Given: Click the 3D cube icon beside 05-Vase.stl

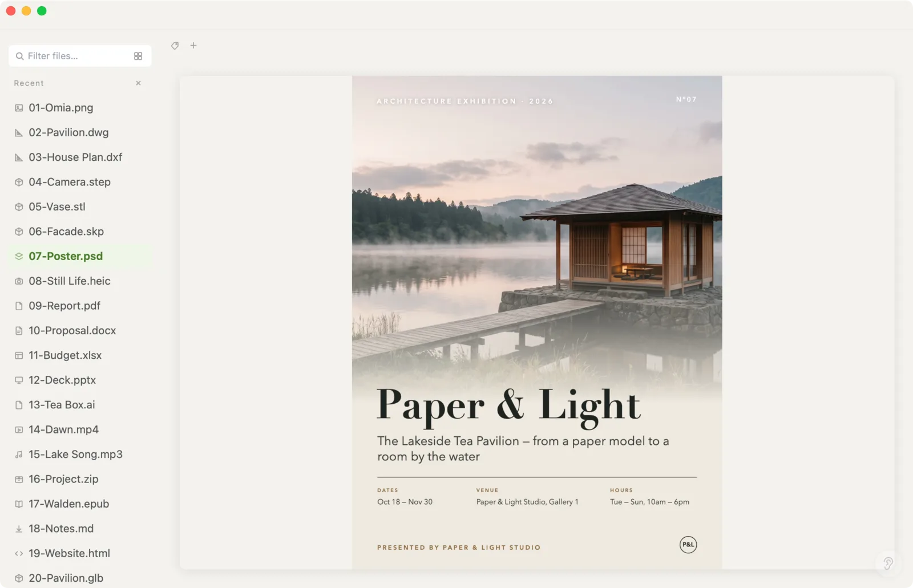Looking at the screenshot, I should [19, 207].
